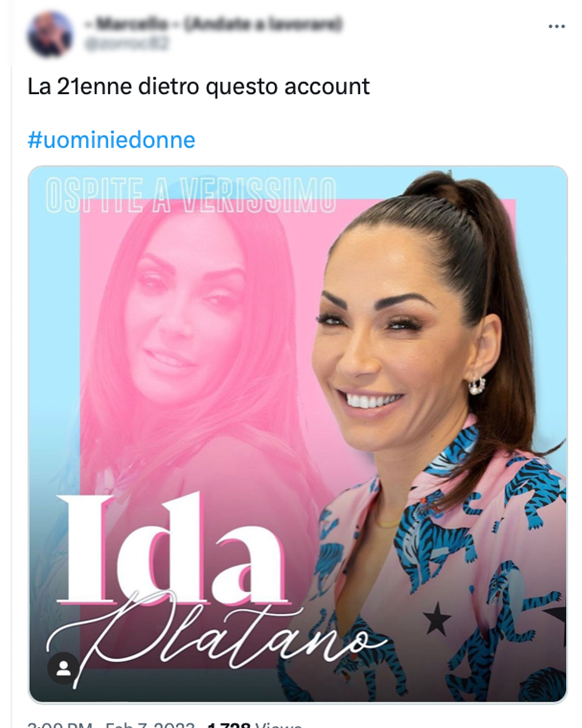Open the blurred author display name
Screen dimensions: 582x728
tap(213, 24)
